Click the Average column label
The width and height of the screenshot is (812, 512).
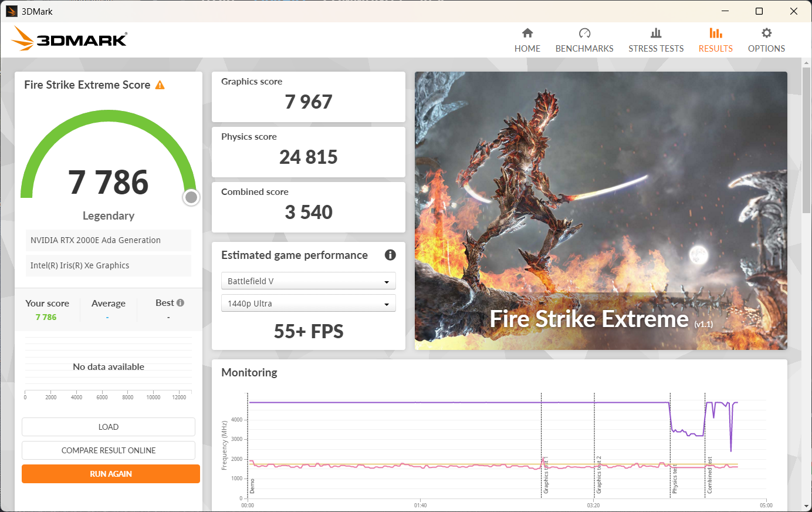pos(109,303)
